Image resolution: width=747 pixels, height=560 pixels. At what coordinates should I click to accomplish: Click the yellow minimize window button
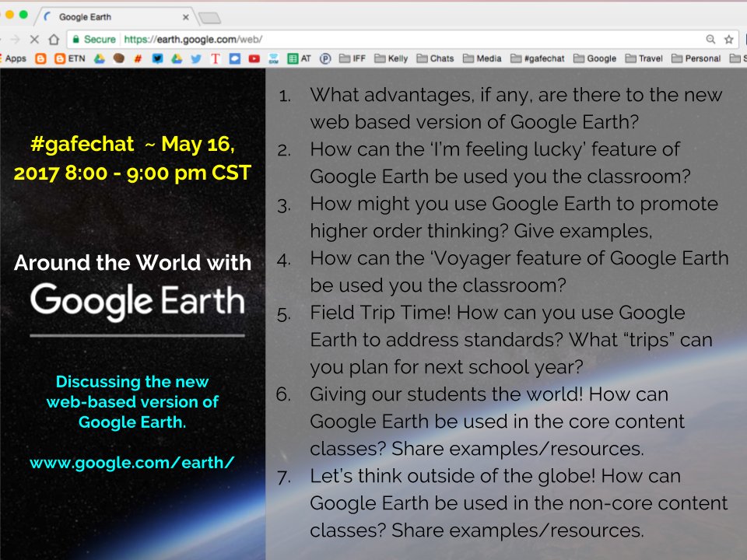point(9,15)
